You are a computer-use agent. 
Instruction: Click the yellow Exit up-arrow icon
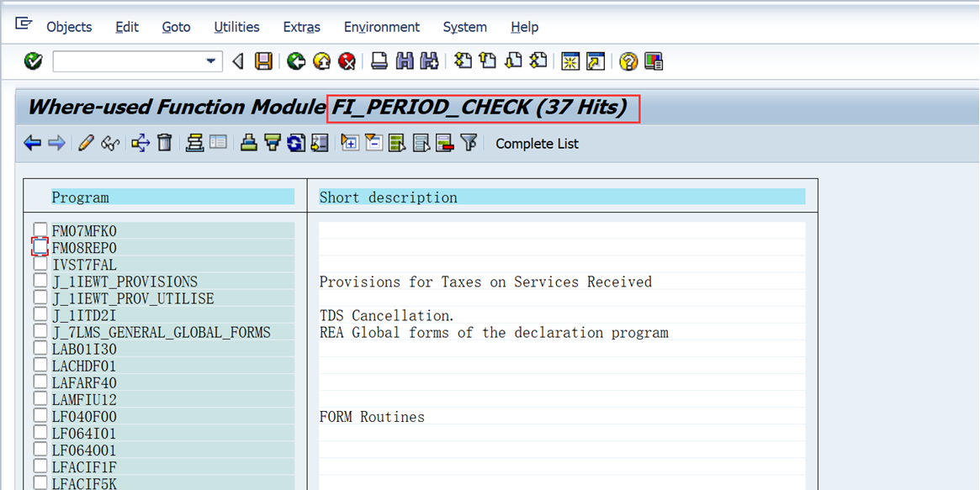click(x=321, y=61)
